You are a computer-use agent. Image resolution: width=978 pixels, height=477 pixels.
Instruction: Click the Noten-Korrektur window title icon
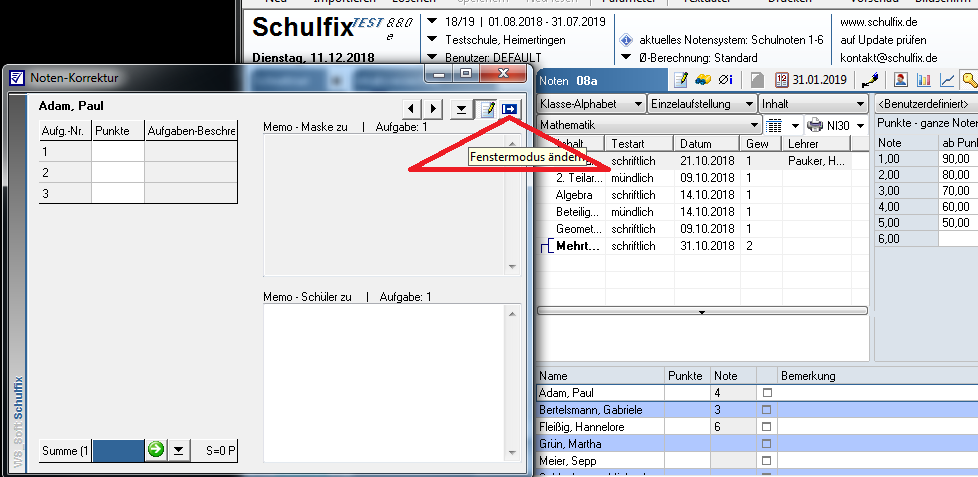[17, 78]
